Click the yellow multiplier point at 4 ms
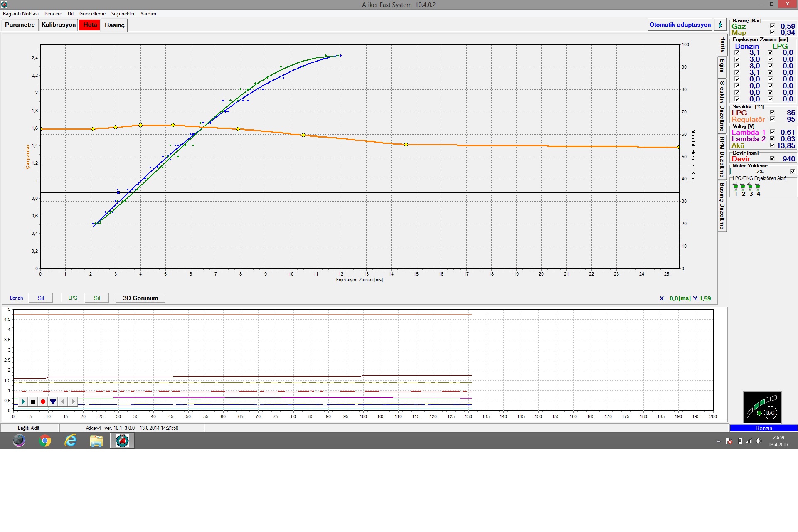Image resolution: width=798 pixels, height=532 pixels. point(140,125)
